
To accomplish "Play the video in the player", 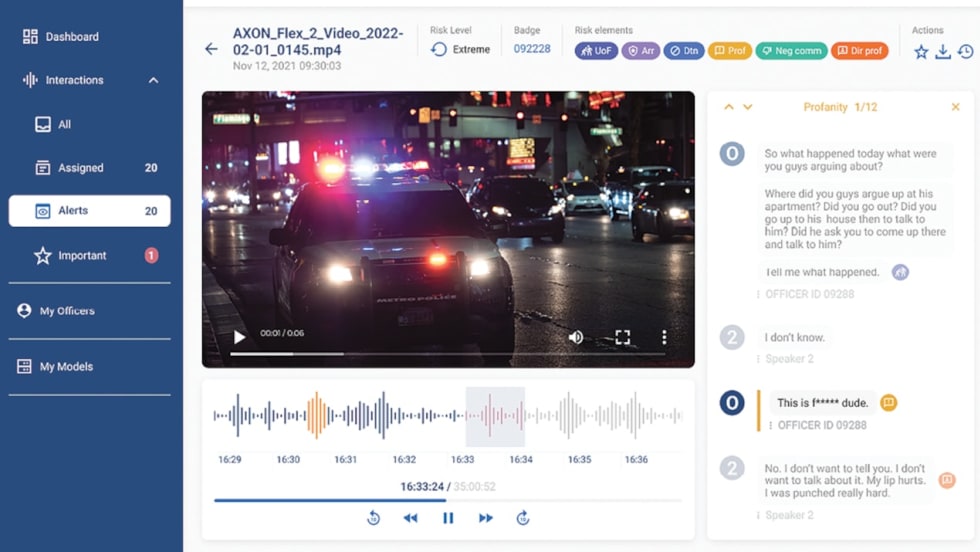I will pos(239,338).
